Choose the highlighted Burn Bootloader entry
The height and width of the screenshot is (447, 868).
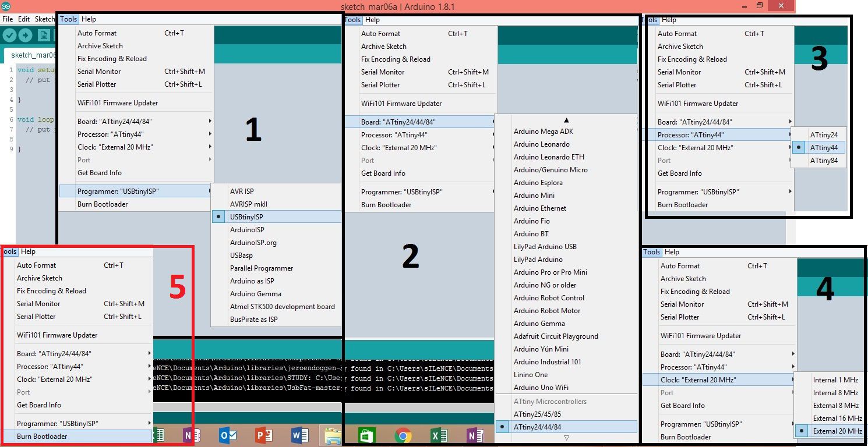point(77,437)
